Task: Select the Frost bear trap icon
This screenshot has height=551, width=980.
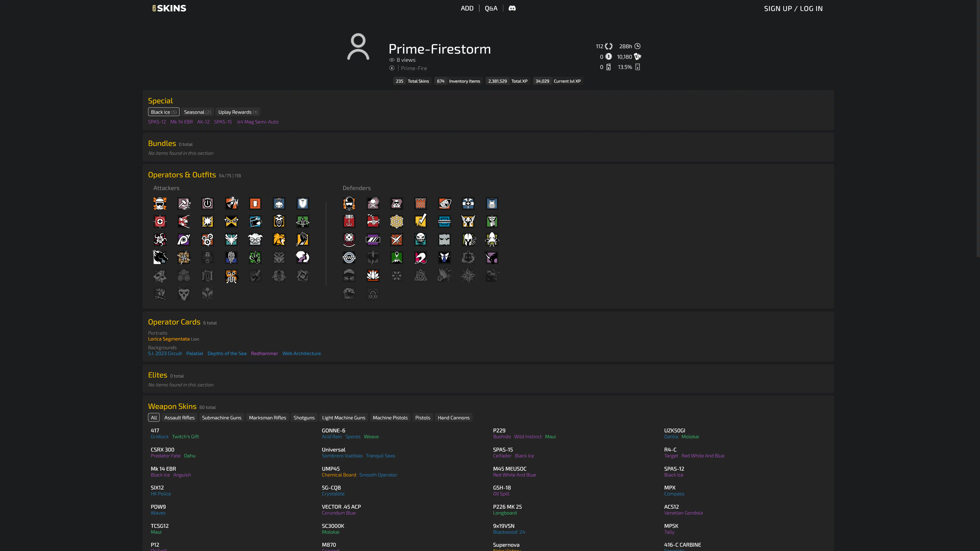Action: click(x=444, y=221)
